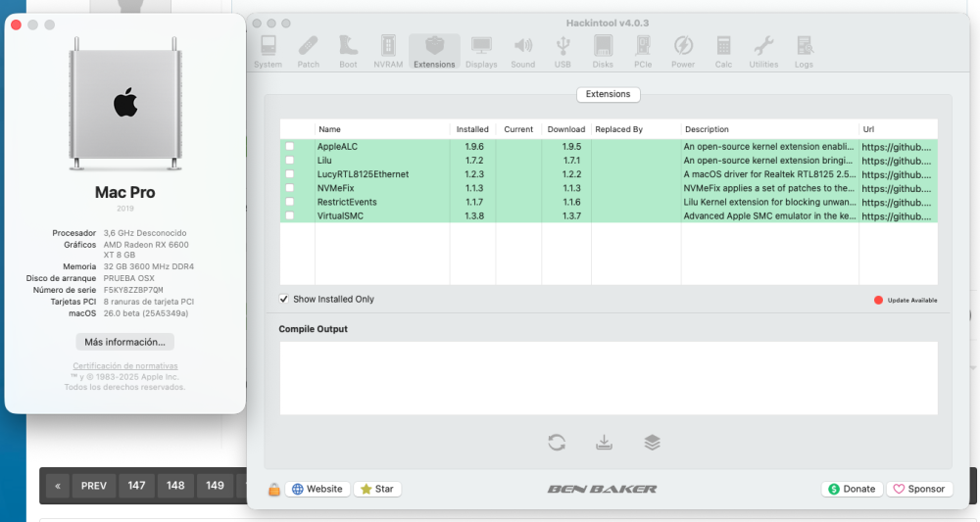980x522 pixels.
Task: Click the Lilu installed version 1.7.2
Action: [474, 161]
